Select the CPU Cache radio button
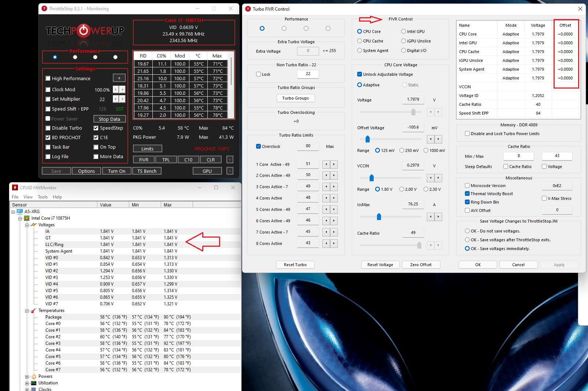 coord(359,41)
